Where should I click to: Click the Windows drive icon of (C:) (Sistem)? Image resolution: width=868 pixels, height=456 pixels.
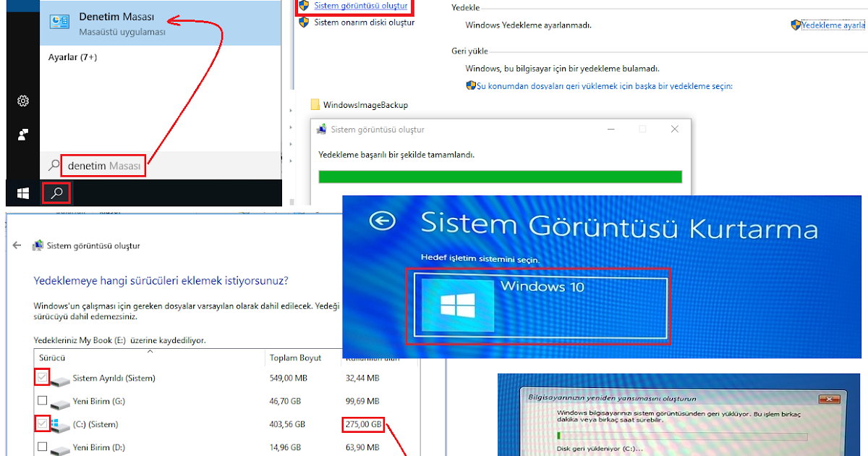point(59,424)
